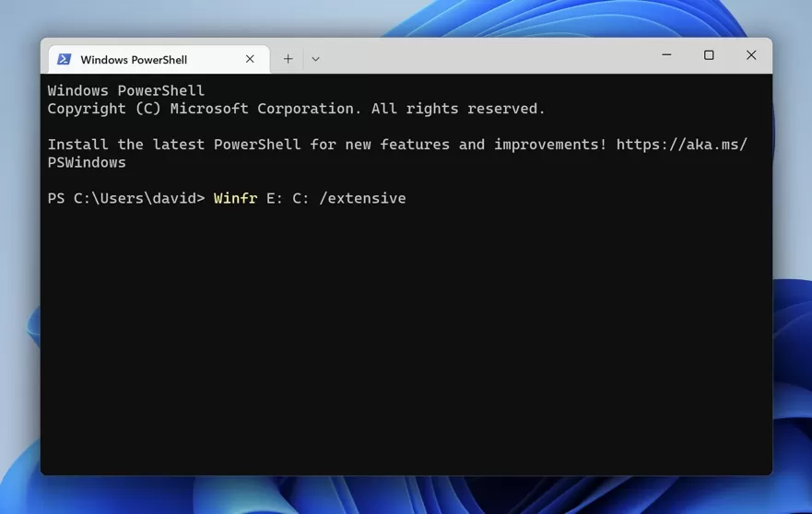This screenshot has width=812, height=514.
Task: Minimize the terminal window
Action: click(666, 55)
